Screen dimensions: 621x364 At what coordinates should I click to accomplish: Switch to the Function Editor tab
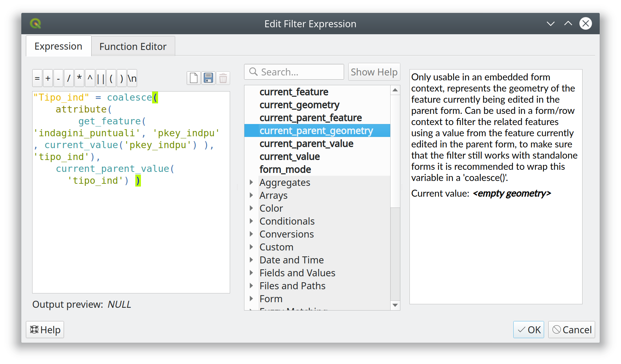click(133, 46)
